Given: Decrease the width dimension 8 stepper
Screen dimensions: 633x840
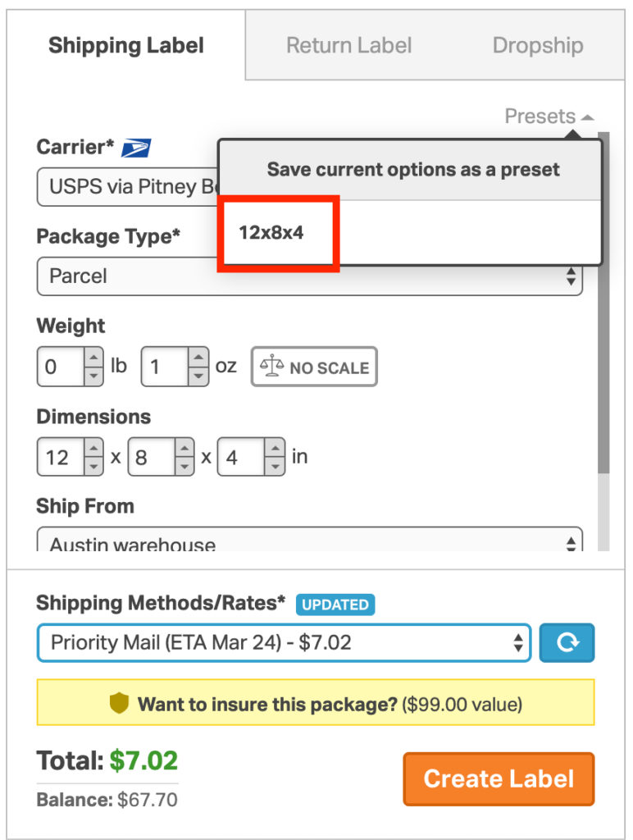Looking at the screenshot, I should coord(184,467).
